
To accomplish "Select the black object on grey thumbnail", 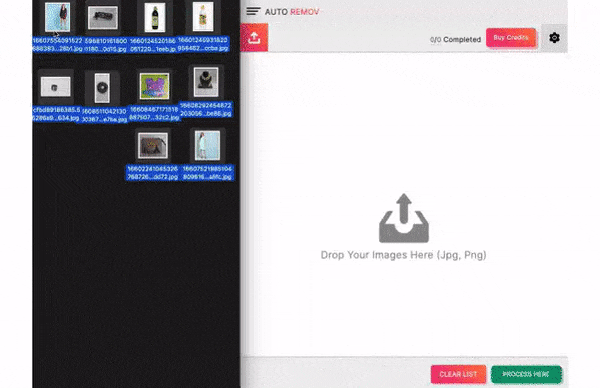I will click(x=103, y=18).
